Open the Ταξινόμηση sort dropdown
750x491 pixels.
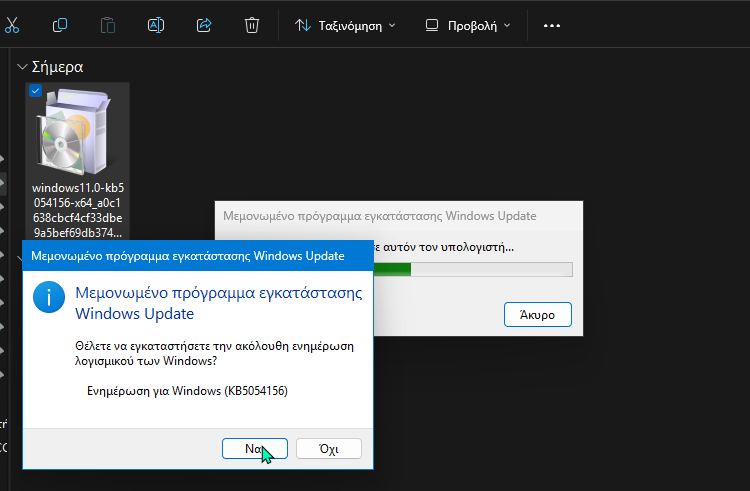345,26
